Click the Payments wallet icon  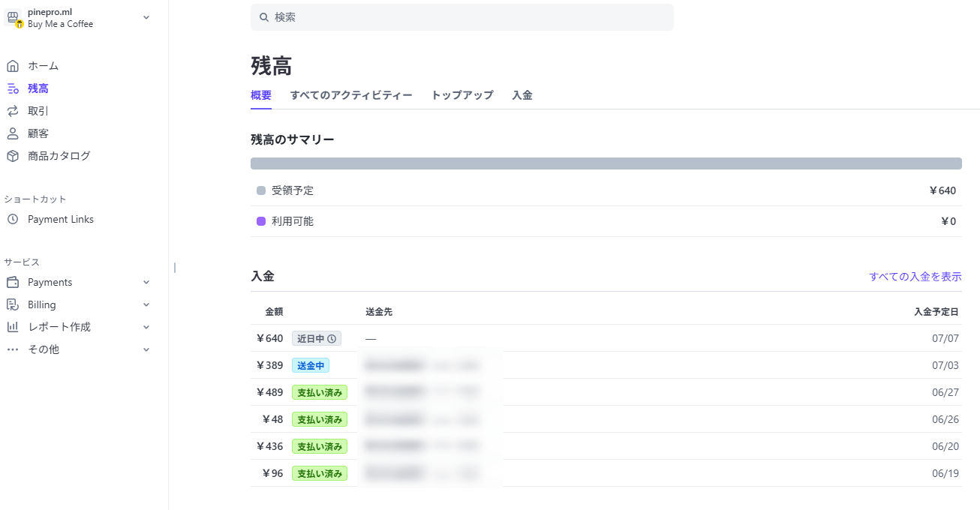pos(12,283)
